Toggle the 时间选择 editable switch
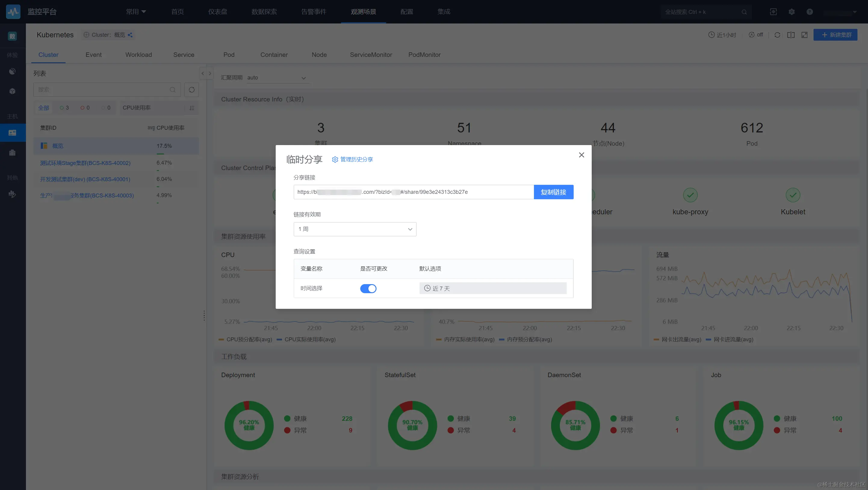The height and width of the screenshot is (490, 868). [x=368, y=288]
